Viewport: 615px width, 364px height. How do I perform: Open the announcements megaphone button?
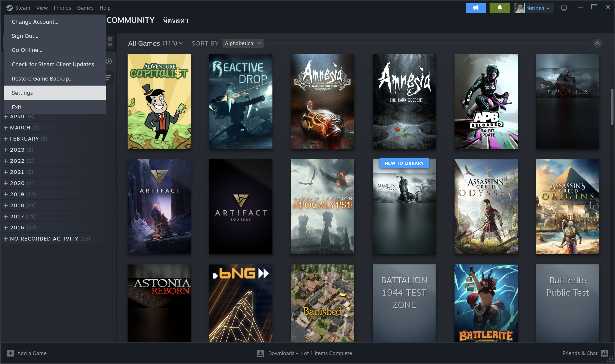(x=475, y=8)
